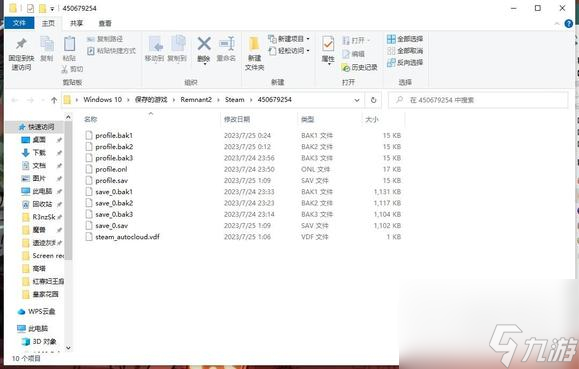Sort by the 大小 Size column header
The width and height of the screenshot is (579, 369).
(x=372, y=119)
